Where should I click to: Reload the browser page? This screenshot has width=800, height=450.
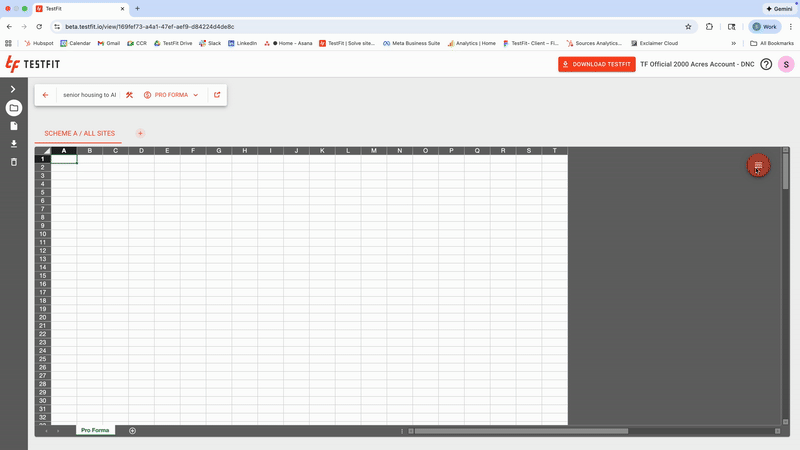click(x=39, y=27)
